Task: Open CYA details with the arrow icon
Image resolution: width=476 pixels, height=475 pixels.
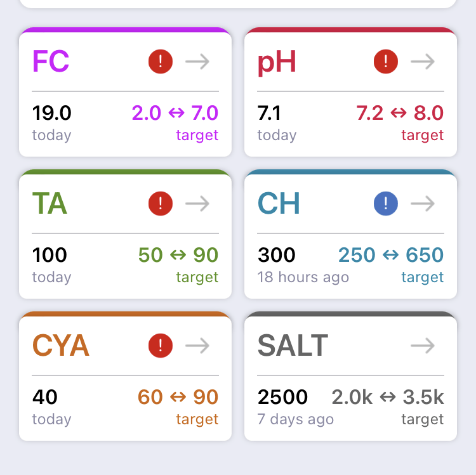Action: 197,346
